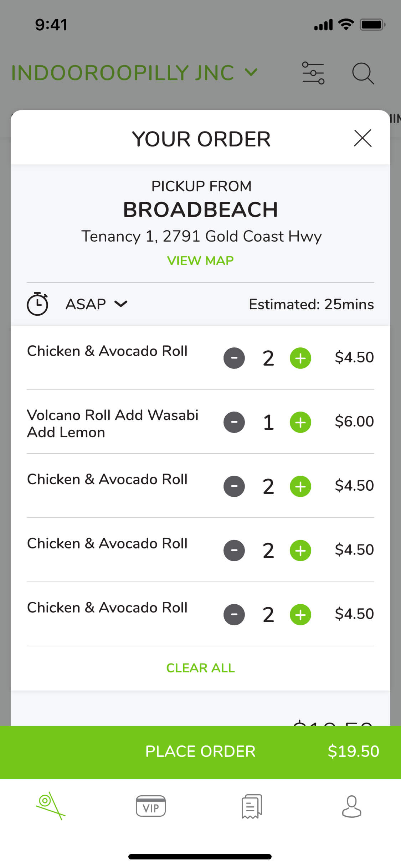This screenshot has width=401, height=868.
Task: Tap the Place Order button
Action: [200, 751]
